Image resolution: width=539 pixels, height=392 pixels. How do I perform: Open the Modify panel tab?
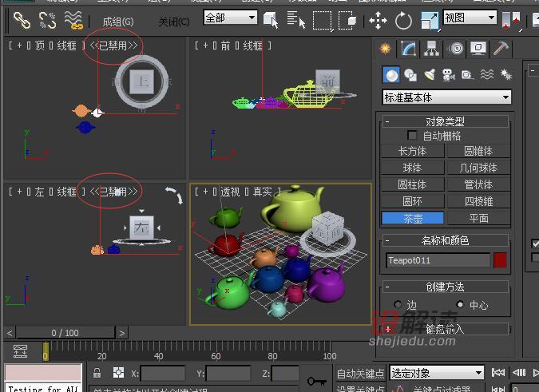coord(408,49)
